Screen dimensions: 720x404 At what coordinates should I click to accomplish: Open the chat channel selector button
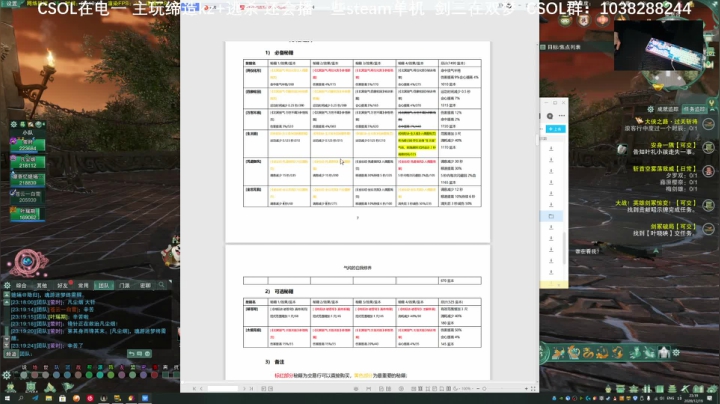click(11, 354)
